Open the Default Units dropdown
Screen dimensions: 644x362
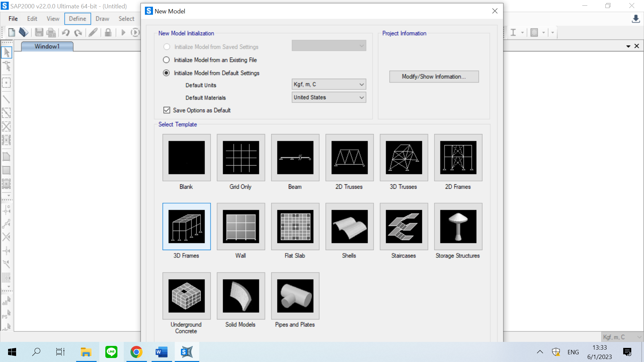pyautogui.click(x=329, y=84)
